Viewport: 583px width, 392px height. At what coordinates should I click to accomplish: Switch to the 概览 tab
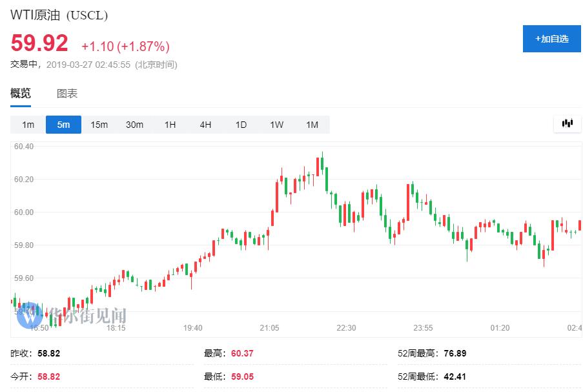(21, 94)
